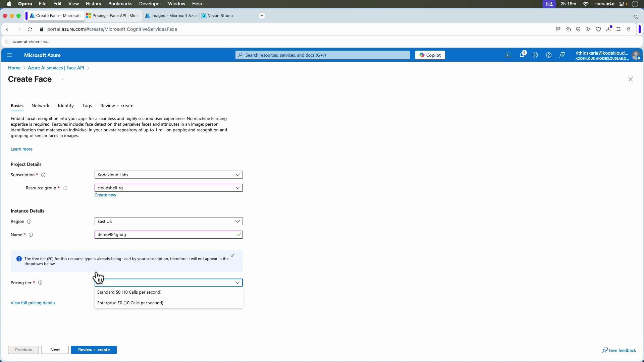Click the Next button
Screen dimensions: 644x362
(x=55, y=350)
